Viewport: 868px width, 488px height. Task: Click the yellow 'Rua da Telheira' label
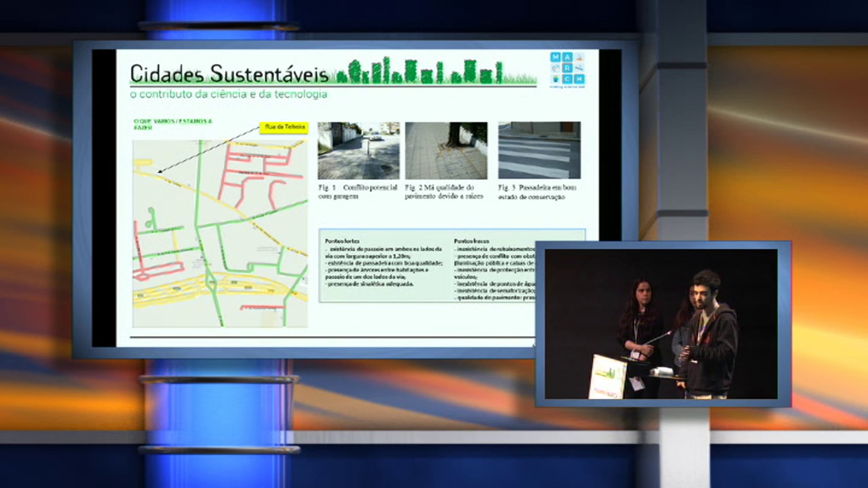coord(284,127)
